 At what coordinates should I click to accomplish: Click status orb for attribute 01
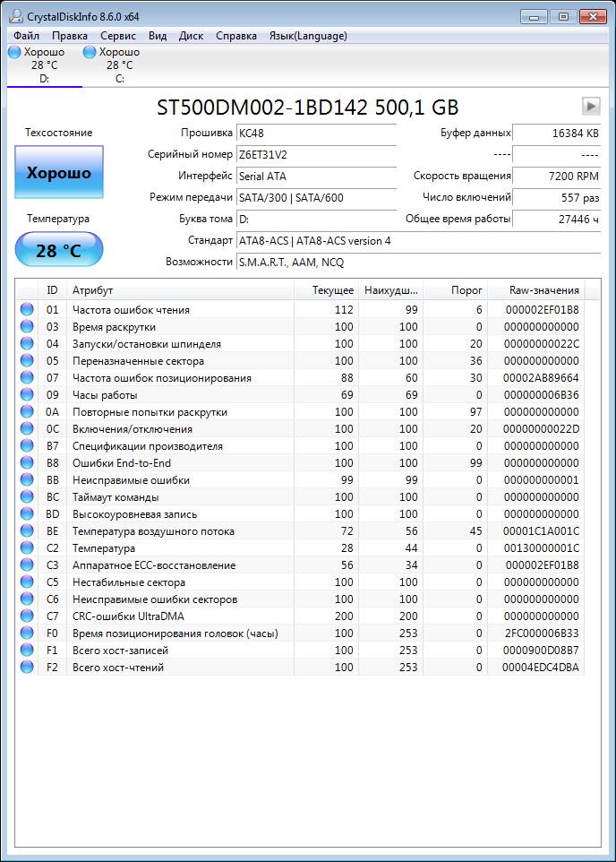tap(26, 309)
